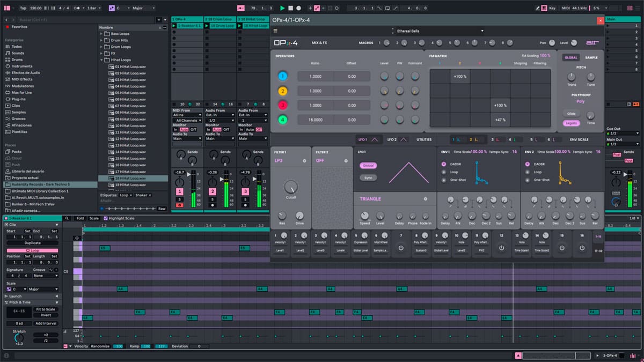Collapse the Hihat Loops folder
Image resolution: width=644 pixels, height=362 pixels.
click(x=101, y=60)
